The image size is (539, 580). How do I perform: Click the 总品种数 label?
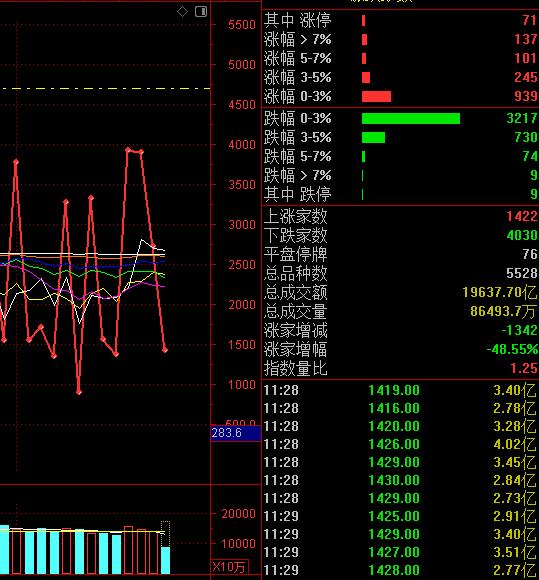tap(296, 273)
